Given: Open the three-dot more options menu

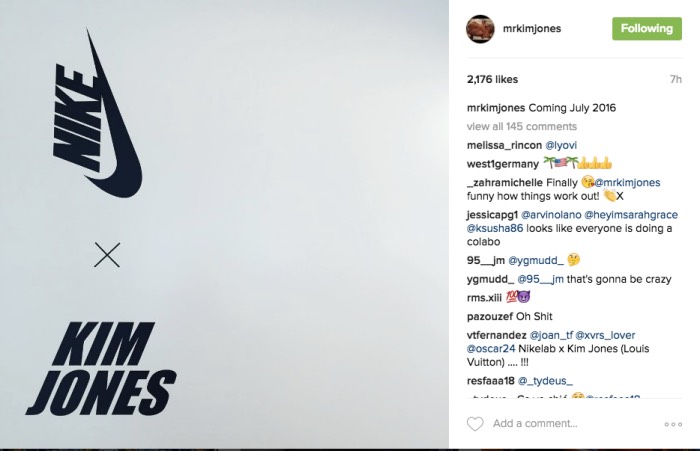Looking at the screenshot, I should (x=673, y=424).
